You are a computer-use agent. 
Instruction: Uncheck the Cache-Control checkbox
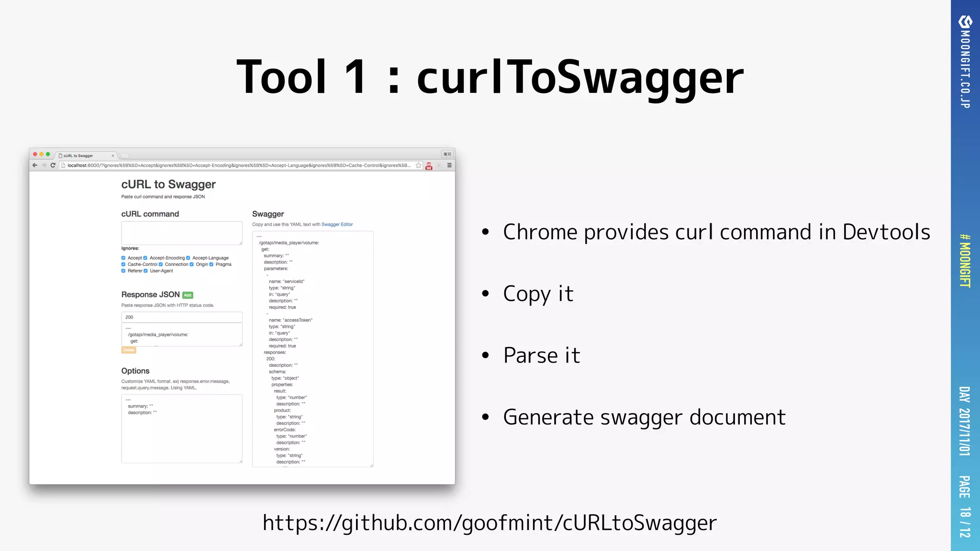coord(123,264)
